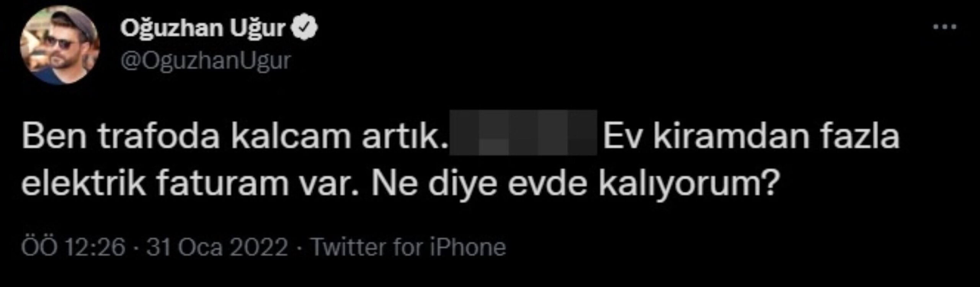Open the @OguzhanUgur handle link
The height and width of the screenshot is (287, 980).
[206, 61]
